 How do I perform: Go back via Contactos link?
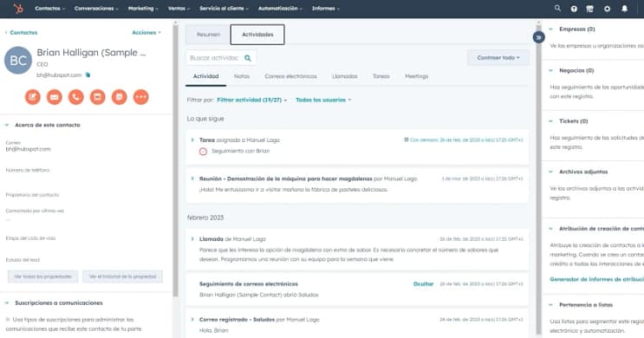tap(22, 32)
